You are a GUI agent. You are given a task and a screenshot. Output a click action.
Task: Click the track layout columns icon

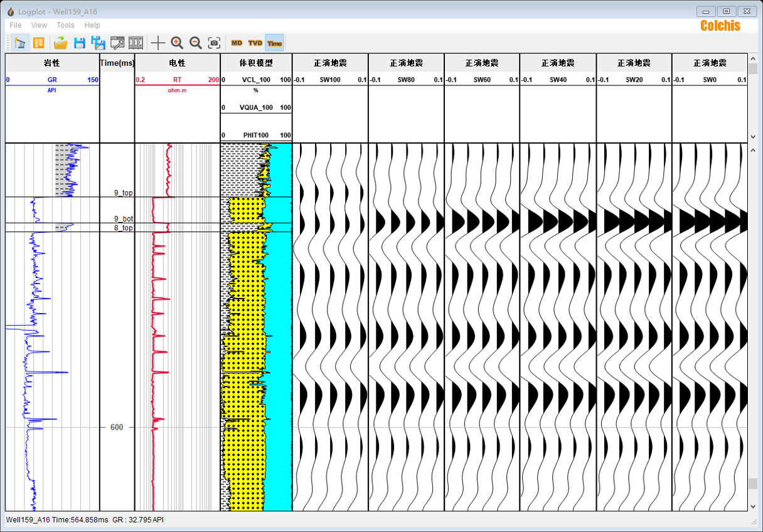[x=136, y=43]
